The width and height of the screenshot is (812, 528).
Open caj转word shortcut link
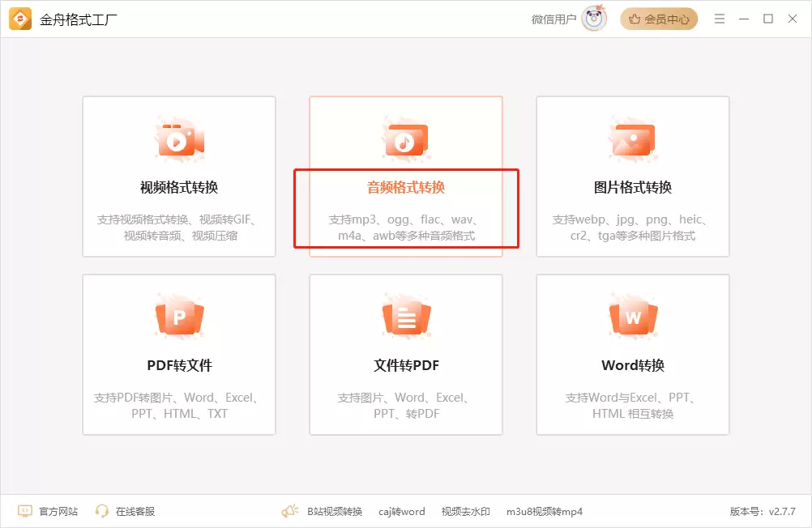tap(401, 512)
